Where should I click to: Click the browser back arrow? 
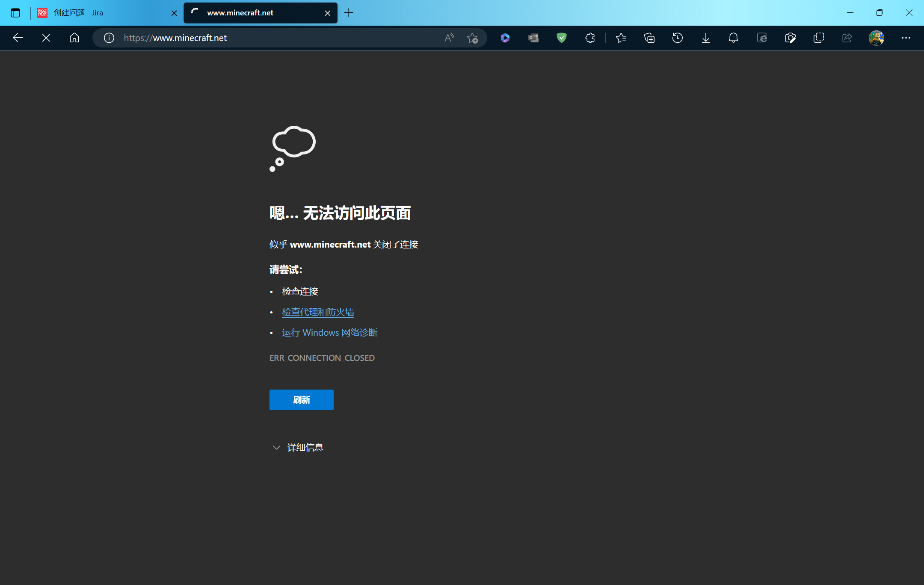(x=18, y=38)
